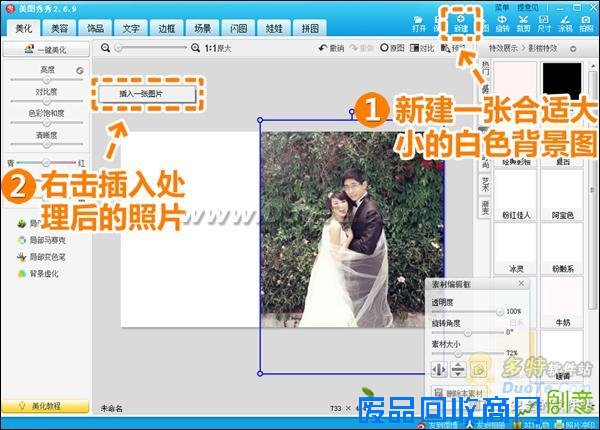Viewport: 600px width, 430px height.
Task: Switch to the 边框 tab
Action: [x=167, y=29]
